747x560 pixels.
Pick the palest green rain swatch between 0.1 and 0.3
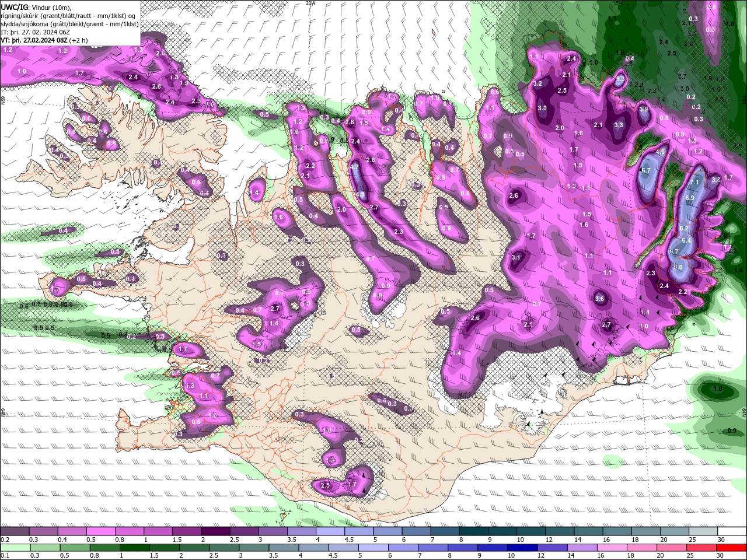point(15,548)
